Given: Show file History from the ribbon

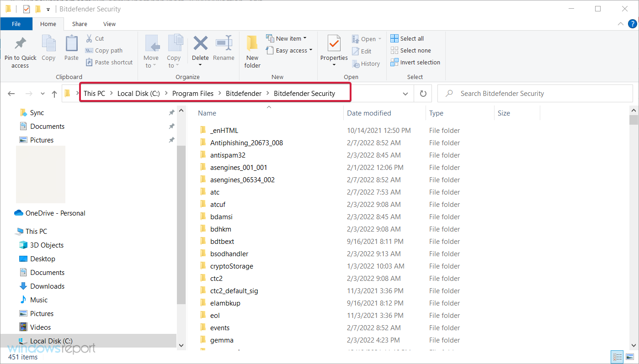Looking at the screenshot, I should pos(366,63).
